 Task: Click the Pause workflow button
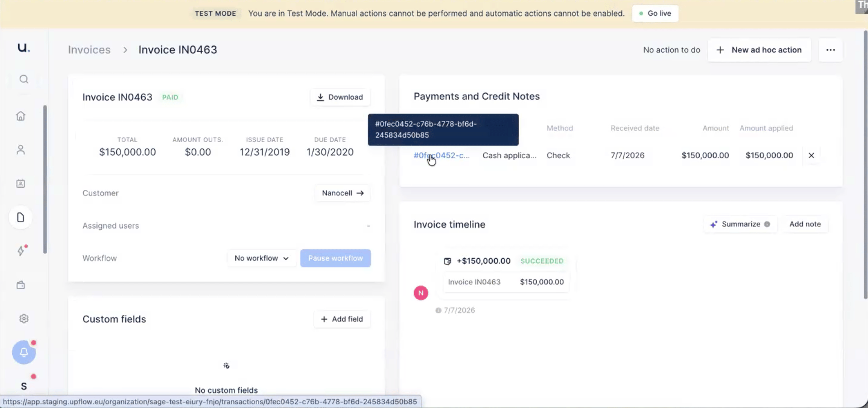click(x=335, y=258)
